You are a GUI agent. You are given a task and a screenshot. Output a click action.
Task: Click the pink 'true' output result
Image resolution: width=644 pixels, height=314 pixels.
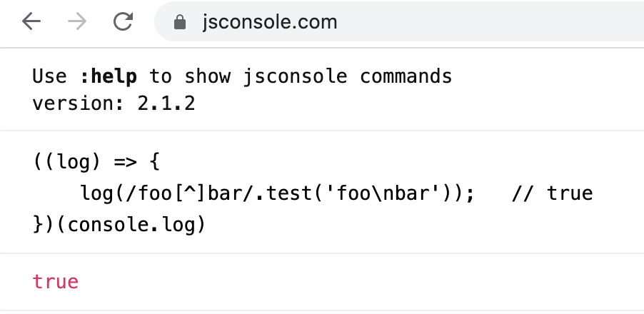pyautogui.click(x=56, y=282)
